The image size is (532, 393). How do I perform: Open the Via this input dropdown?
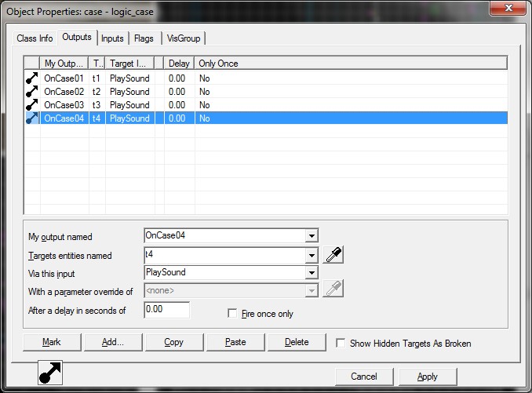click(x=312, y=273)
